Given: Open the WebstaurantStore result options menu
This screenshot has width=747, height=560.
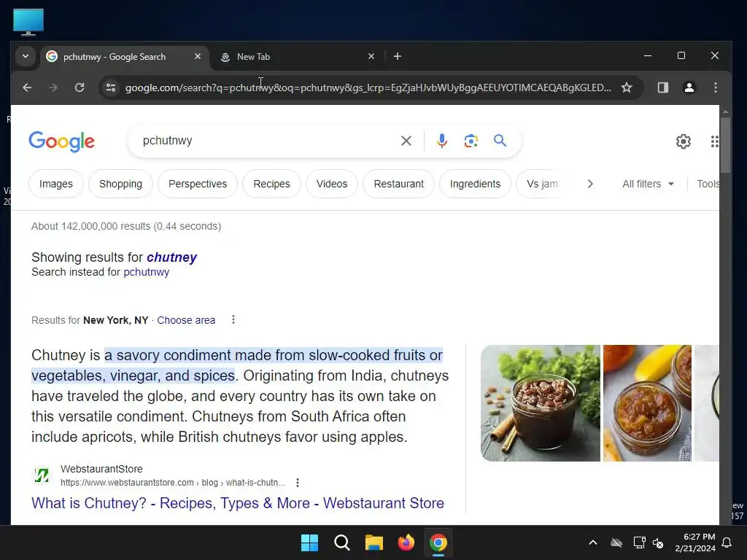Looking at the screenshot, I should (298, 483).
